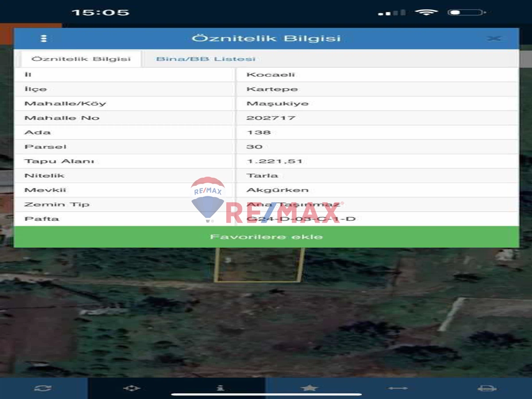Tap the Kocaeli province value
Screen dimensions: 532x399
click(x=271, y=74)
